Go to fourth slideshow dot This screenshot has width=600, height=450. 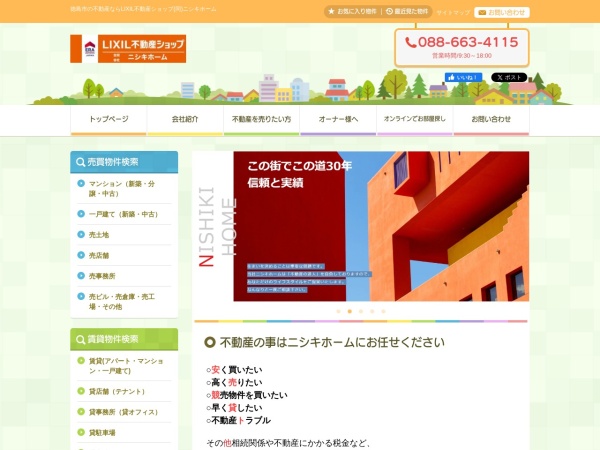(372, 311)
